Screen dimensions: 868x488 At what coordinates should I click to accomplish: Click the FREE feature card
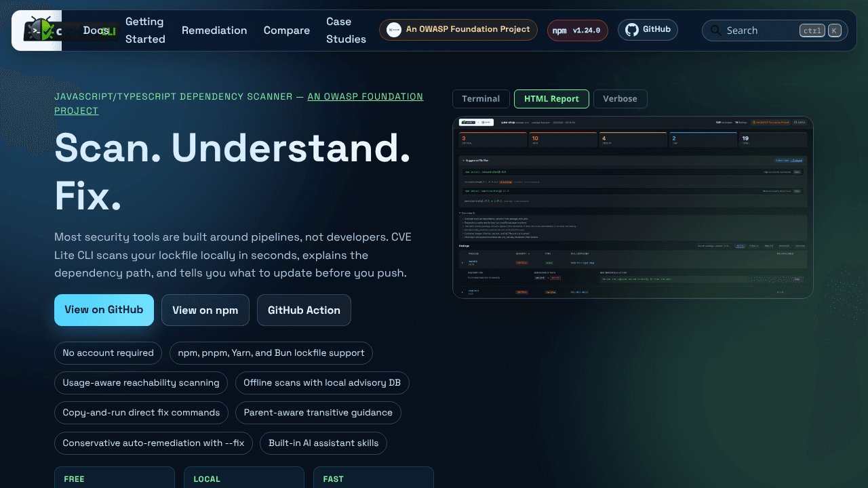pos(115,477)
